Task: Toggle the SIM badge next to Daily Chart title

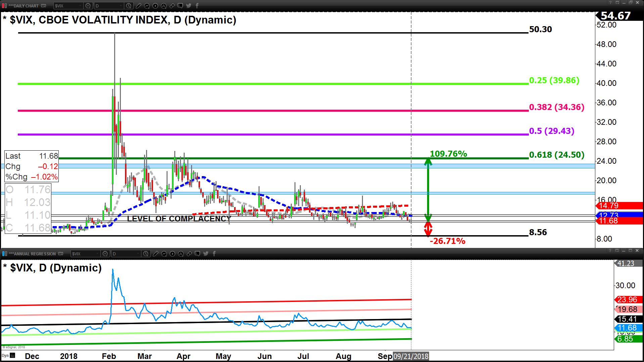Action: pyautogui.click(x=44, y=6)
